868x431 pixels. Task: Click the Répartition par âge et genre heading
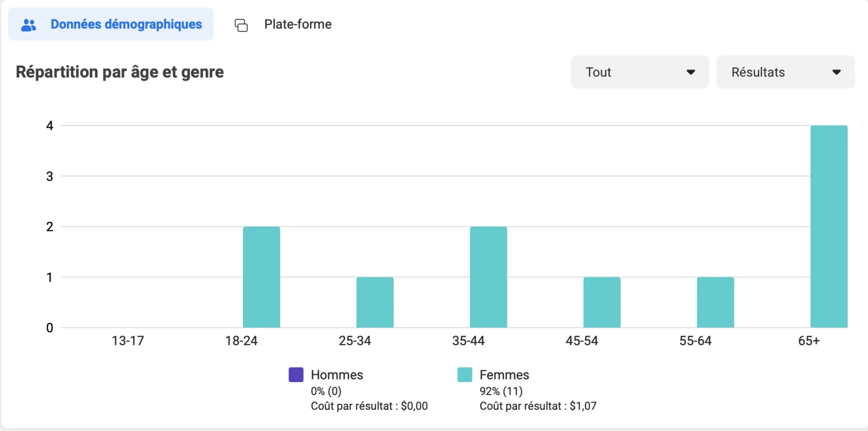[119, 72]
